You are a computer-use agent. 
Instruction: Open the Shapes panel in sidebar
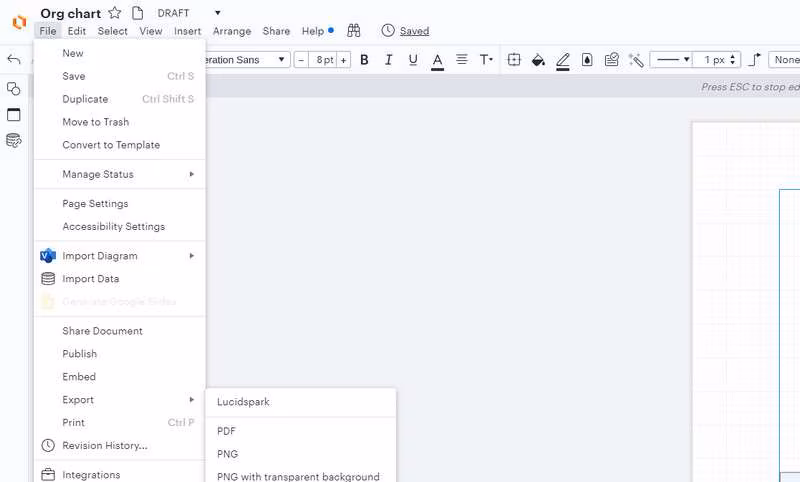pos(14,89)
